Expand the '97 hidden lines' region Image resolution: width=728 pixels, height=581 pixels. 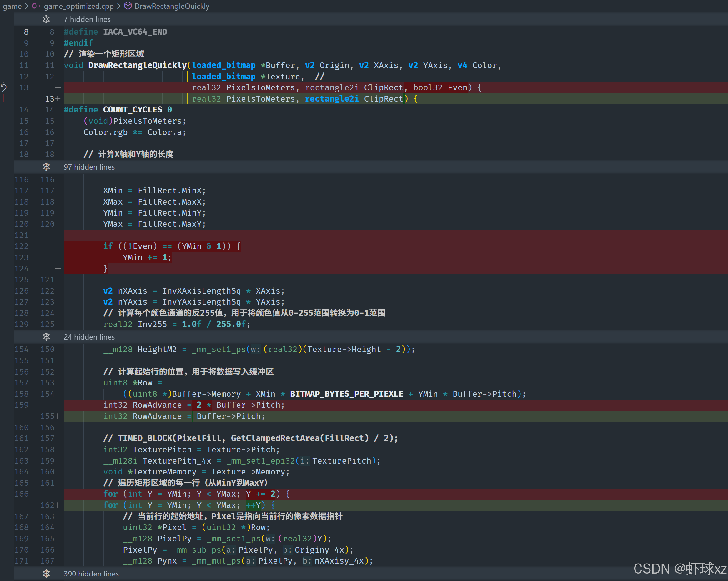tap(89, 167)
